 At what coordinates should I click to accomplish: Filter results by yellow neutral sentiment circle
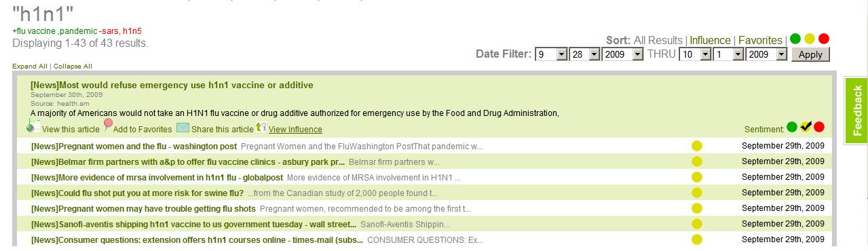pyautogui.click(x=810, y=39)
